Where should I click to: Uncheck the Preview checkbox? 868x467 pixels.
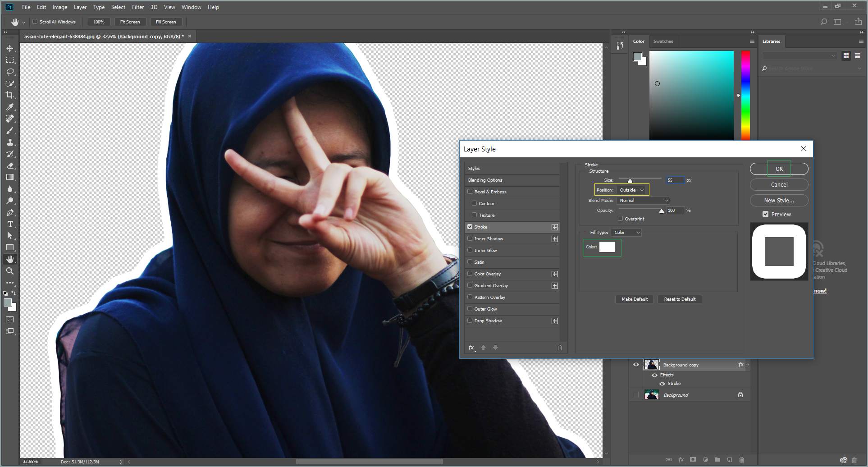(x=765, y=214)
